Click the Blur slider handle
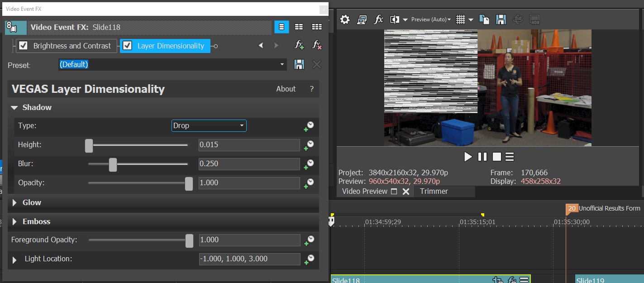Viewport: 644px width, 283px height. [x=113, y=164]
